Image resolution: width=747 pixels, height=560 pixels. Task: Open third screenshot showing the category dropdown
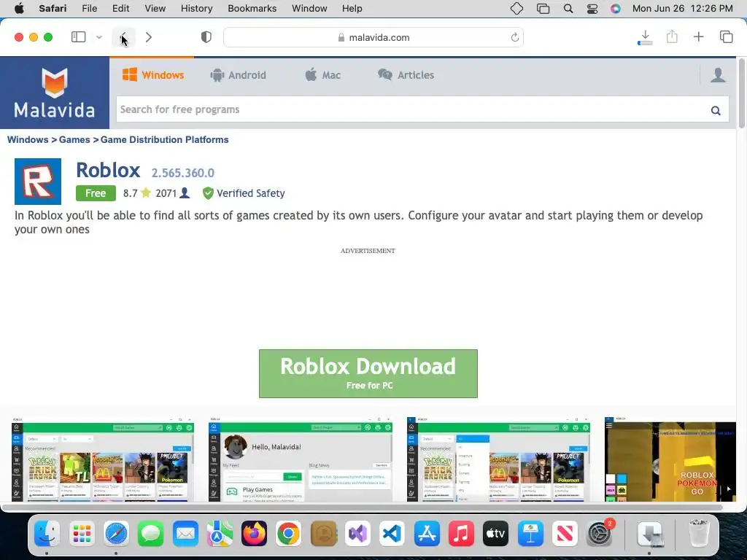click(x=498, y=459)
